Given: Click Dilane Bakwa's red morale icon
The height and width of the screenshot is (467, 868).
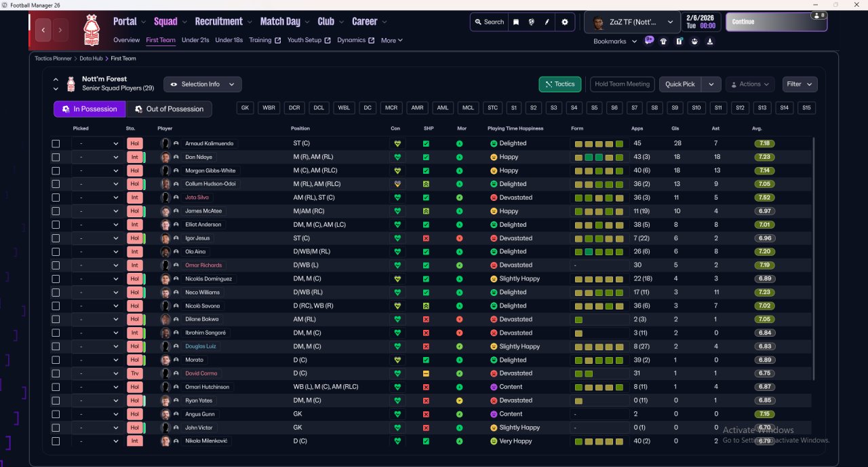Looking at the screenshot, I should [x=460, y=319].
